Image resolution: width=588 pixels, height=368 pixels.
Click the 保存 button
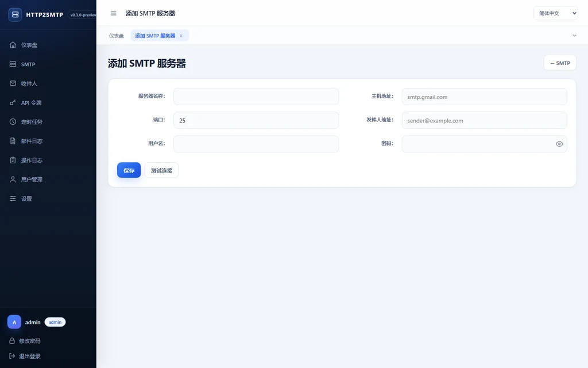129,170
